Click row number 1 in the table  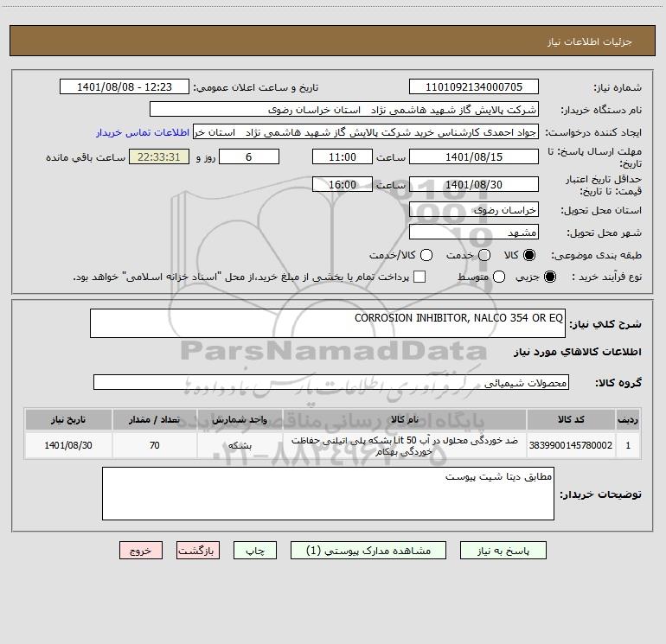click(x=628, y=445)
